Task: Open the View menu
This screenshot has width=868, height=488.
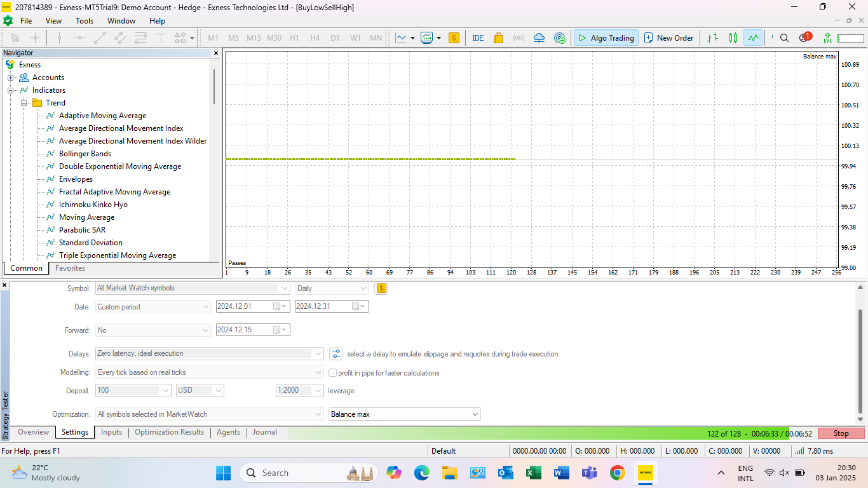Action: click(x=54, y=21)
